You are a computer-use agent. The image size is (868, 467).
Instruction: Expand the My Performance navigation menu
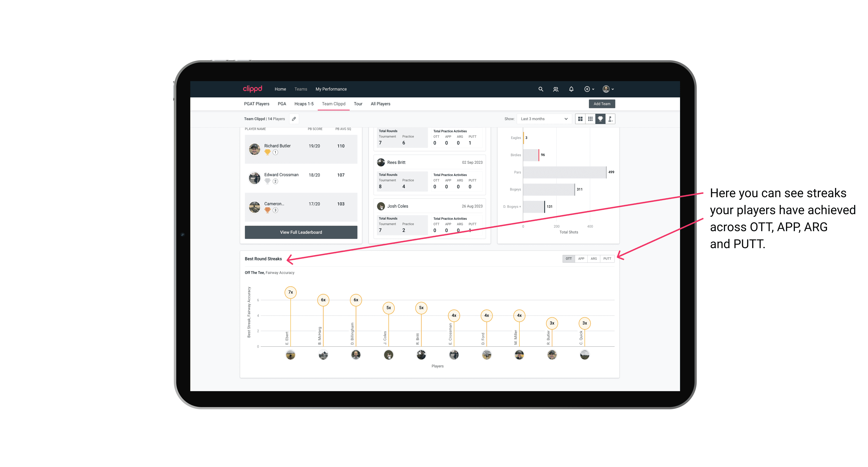tap(331, 89)
